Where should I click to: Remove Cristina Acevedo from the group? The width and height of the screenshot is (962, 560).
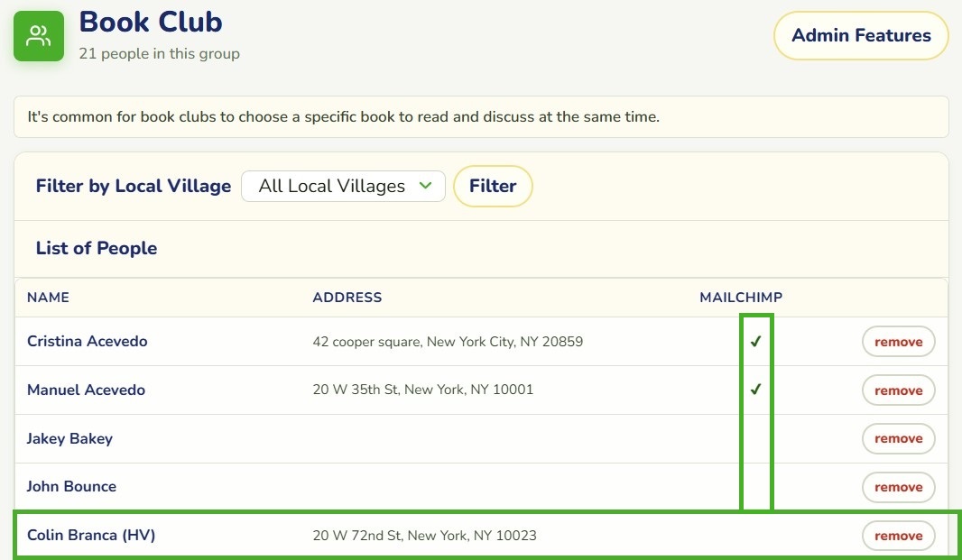tap(898, 342)
